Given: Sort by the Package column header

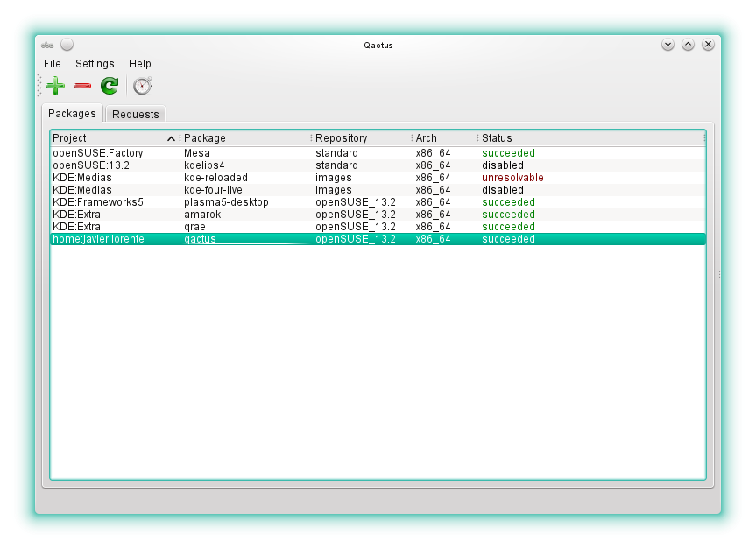Looking at the screenshot, I should coord(245,138).
